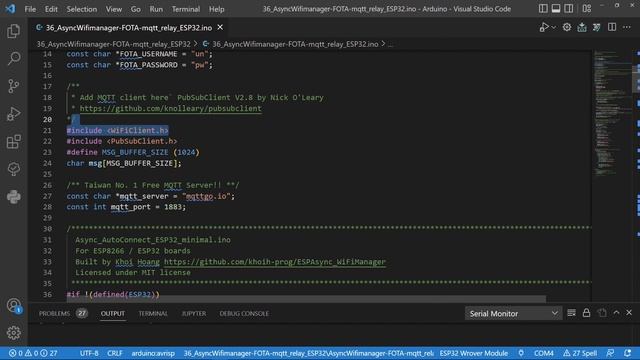
Task: Switch to the Output panel tab
Action: pos(113,313)
